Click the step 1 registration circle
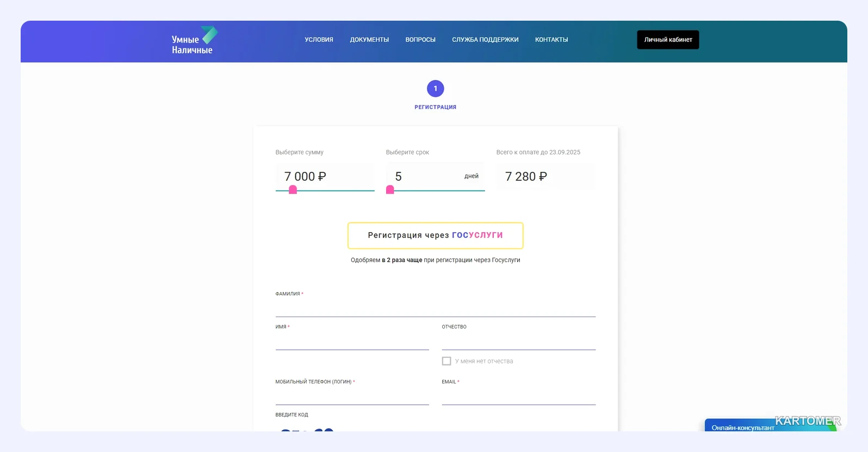The height and width of the screenshot is (452, 868). (435, 89)
